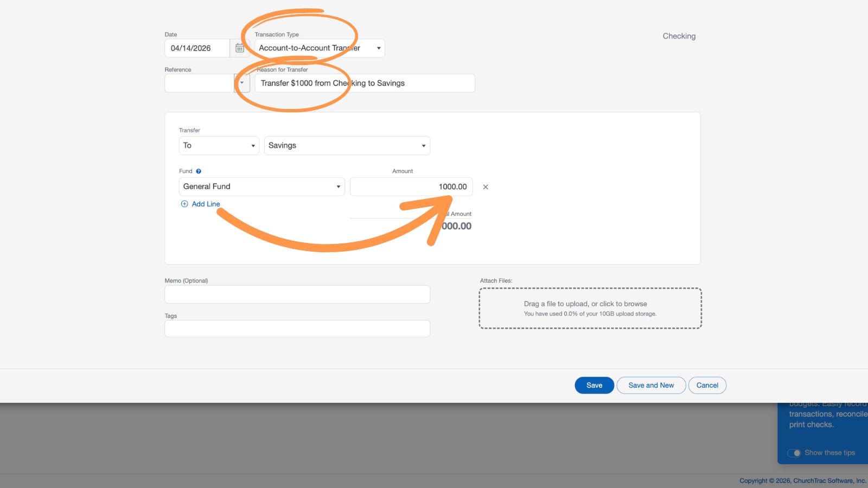Click the Add Line plus icon

point(184,204)
